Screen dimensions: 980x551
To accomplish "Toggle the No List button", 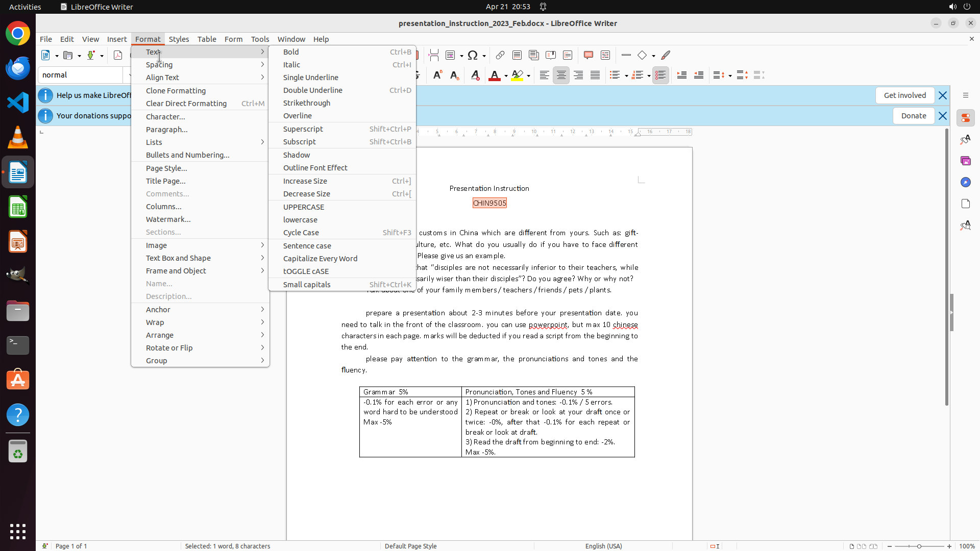I will click(660, 76).
